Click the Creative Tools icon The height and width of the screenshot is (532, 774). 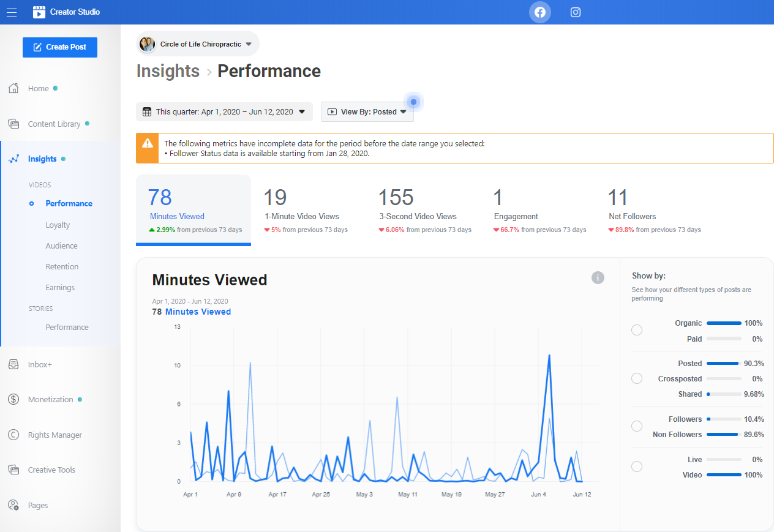click(13, 470)
